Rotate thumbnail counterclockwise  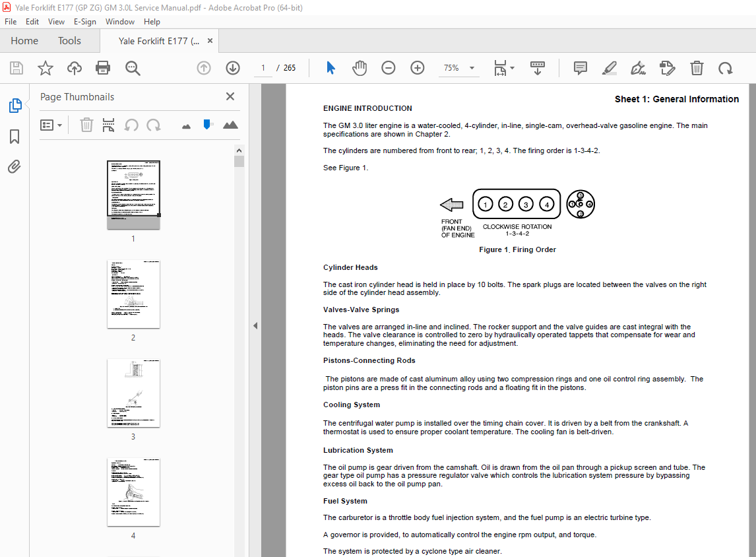click(131, 125)
